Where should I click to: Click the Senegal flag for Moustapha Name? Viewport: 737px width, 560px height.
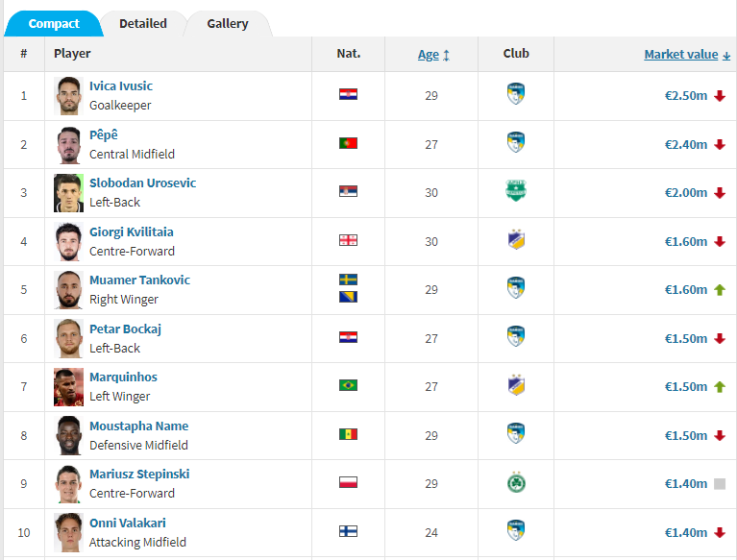tap(348, 434)
